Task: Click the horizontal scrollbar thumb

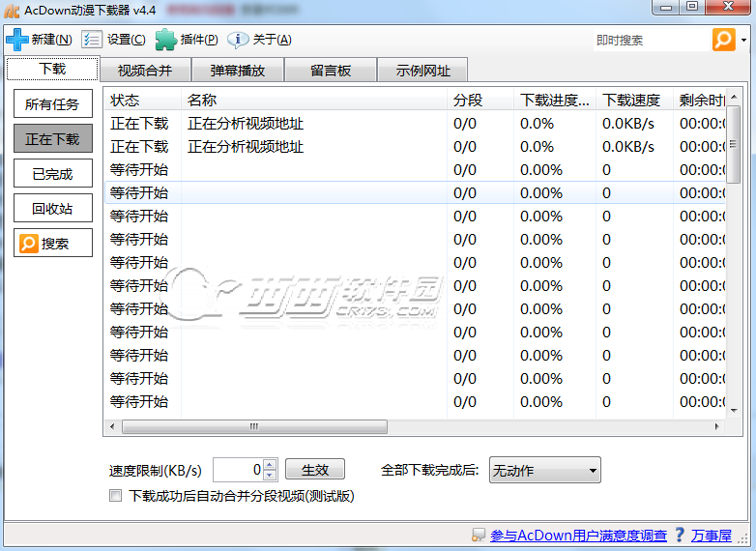Action: [254, 426]
